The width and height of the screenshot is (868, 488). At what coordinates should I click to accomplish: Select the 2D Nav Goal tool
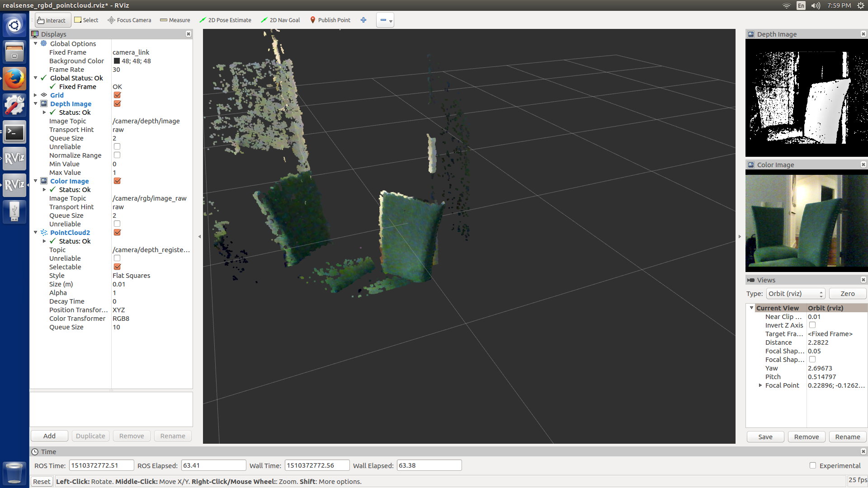(x=280, y=20)
